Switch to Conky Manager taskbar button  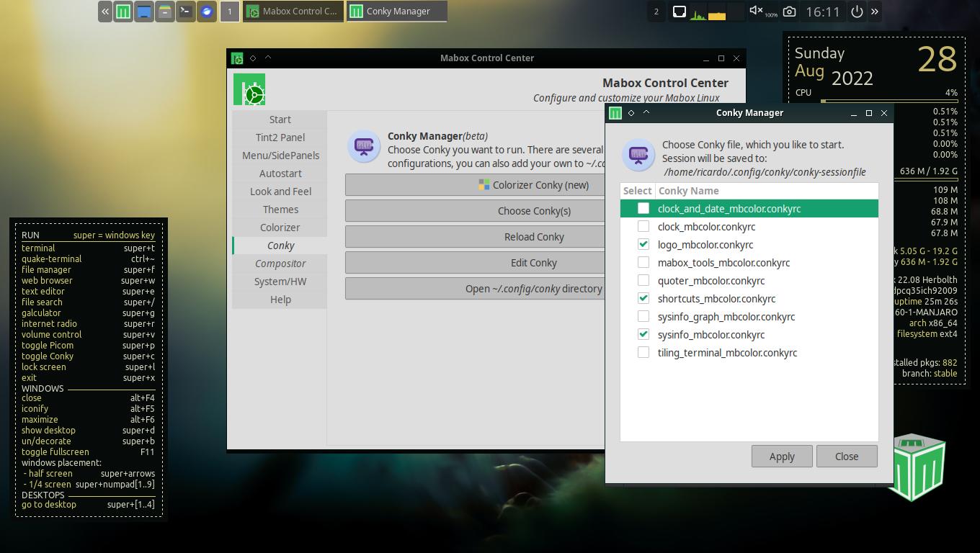coord(397,12)
